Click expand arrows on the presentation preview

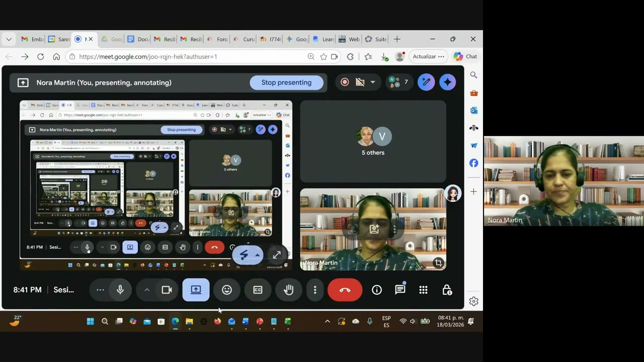tap(277, 255)
